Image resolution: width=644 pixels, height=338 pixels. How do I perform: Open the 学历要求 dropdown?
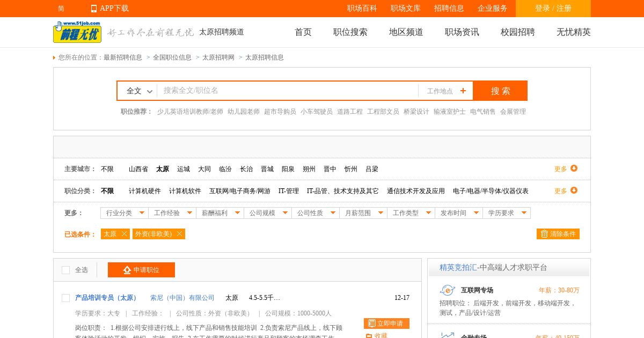[x=507, y=213]
